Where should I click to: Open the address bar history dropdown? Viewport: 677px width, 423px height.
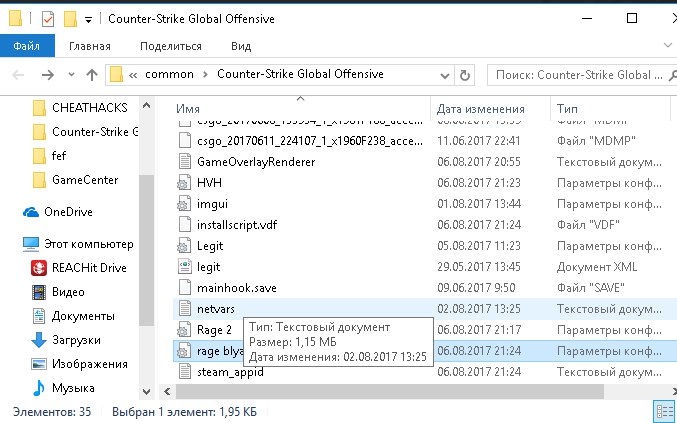coord(444,76)
